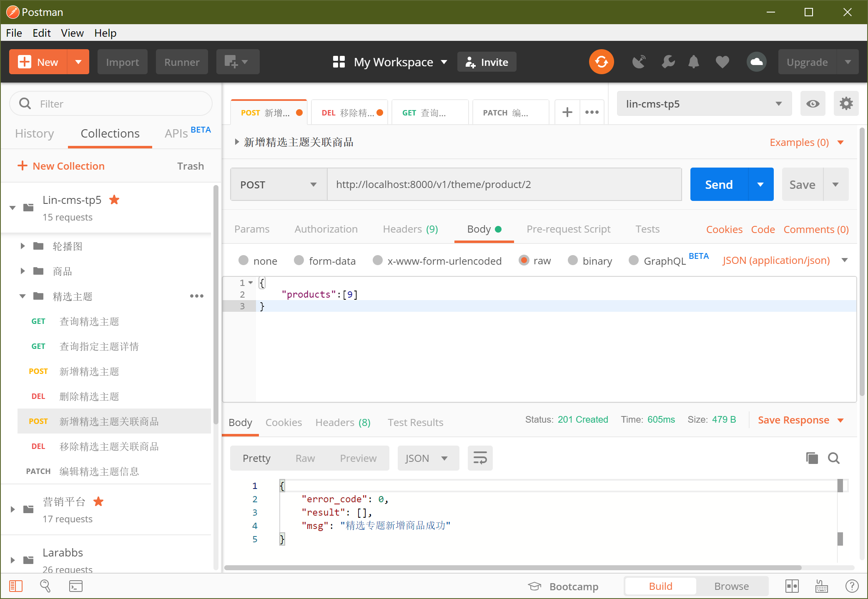Open the File menu
The width and height of the screenshot is (868, 599).
(14, 33)
